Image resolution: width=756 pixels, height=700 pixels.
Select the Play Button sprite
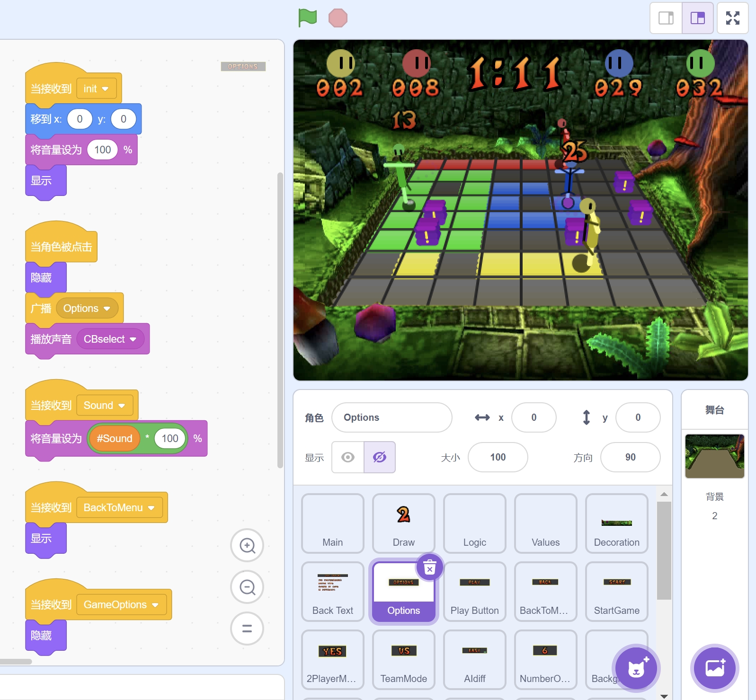(x=474, y=592)
